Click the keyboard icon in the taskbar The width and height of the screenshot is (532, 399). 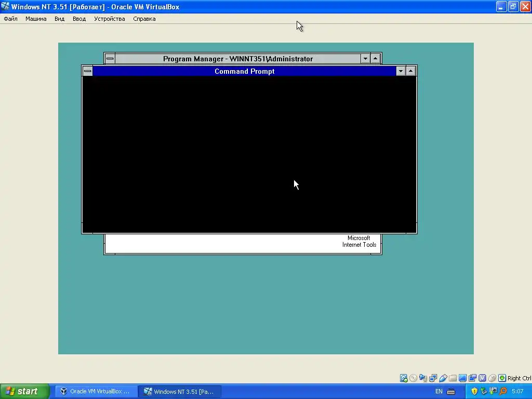pyautogui.click(x=451, y=392)
